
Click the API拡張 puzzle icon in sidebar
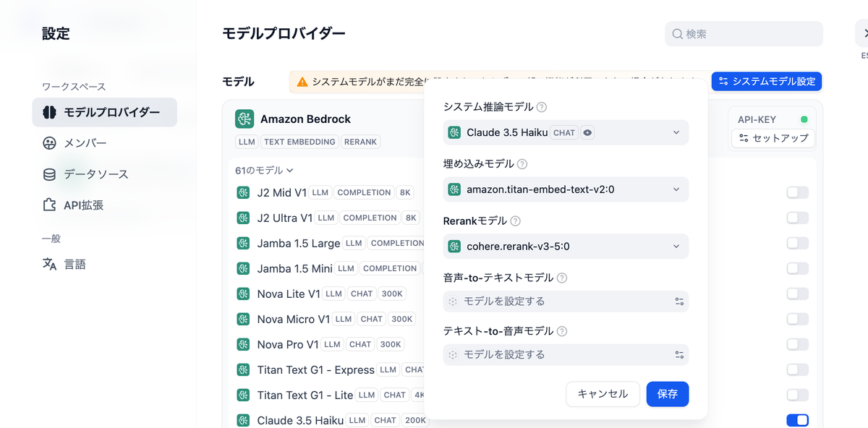pos(49,205)
